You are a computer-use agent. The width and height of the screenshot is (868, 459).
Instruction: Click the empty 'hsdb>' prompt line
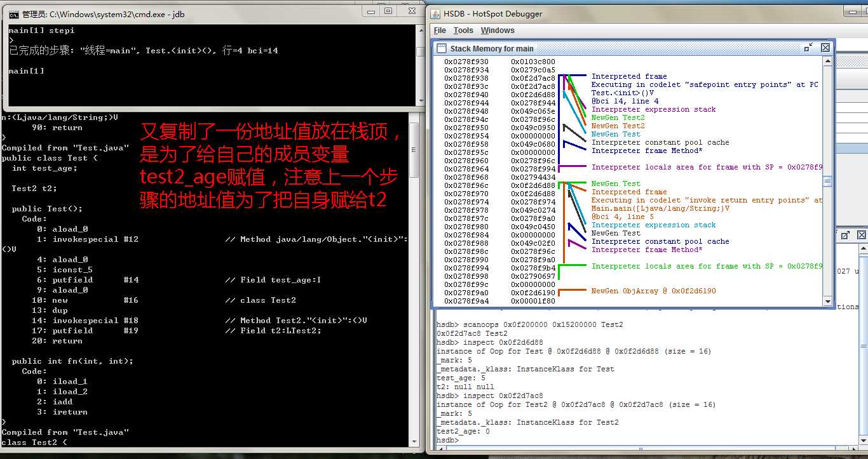[x=447, y=440]
